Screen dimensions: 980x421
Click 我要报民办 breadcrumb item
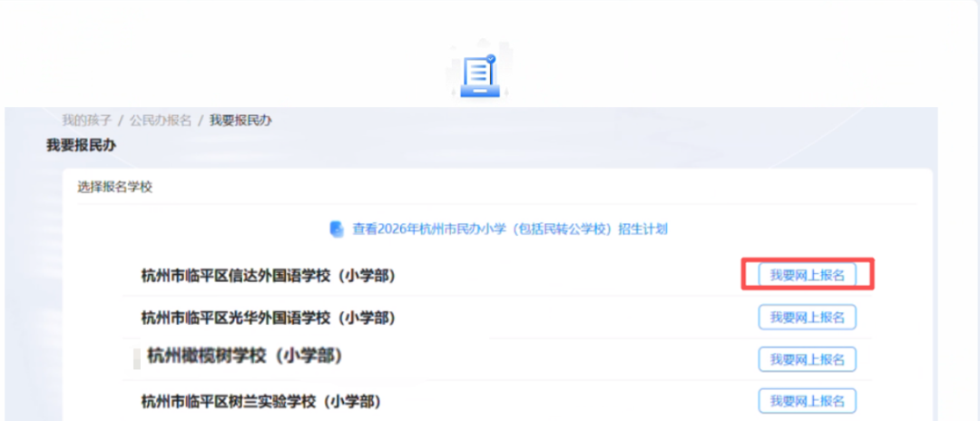tap(240, 120)
